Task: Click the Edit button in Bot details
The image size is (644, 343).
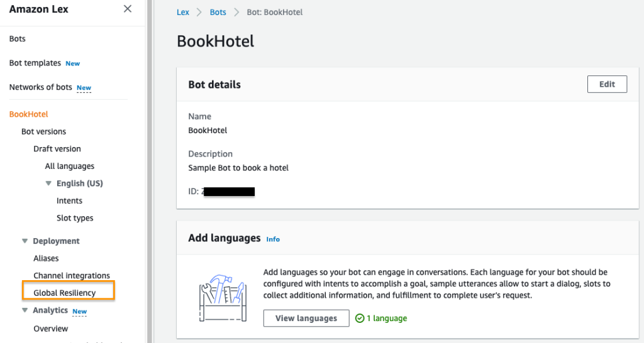Action: 607,84
